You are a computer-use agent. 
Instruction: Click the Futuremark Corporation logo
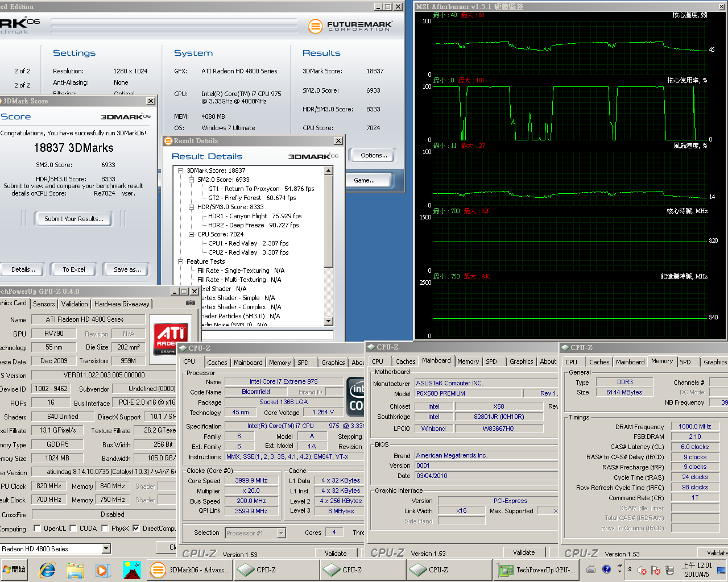[x=350, y=26]
